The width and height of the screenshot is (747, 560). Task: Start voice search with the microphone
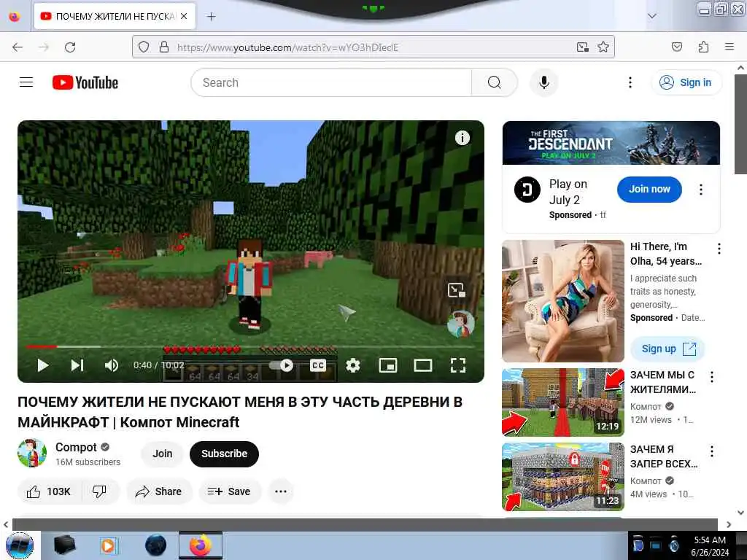pos(543,82)
